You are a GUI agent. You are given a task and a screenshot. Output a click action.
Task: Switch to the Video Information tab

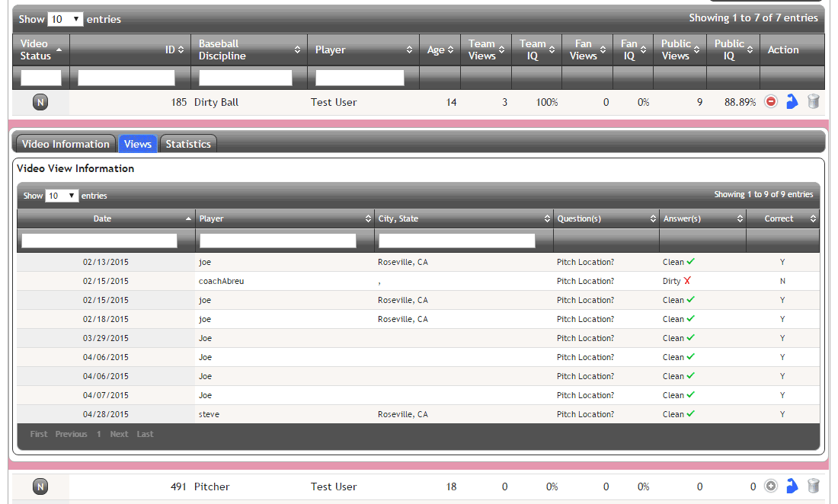tap(66, 144)
